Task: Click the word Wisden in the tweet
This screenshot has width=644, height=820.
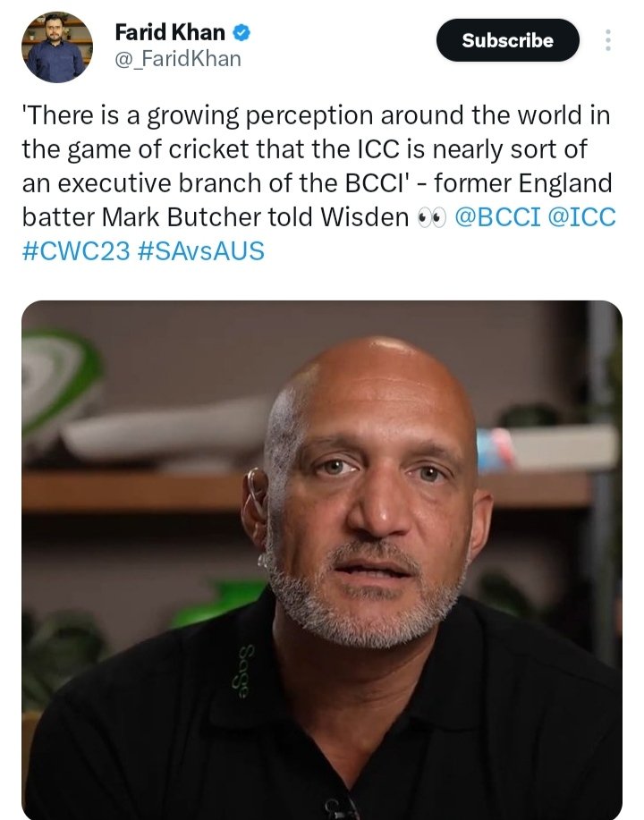Action: coord(364,217)
